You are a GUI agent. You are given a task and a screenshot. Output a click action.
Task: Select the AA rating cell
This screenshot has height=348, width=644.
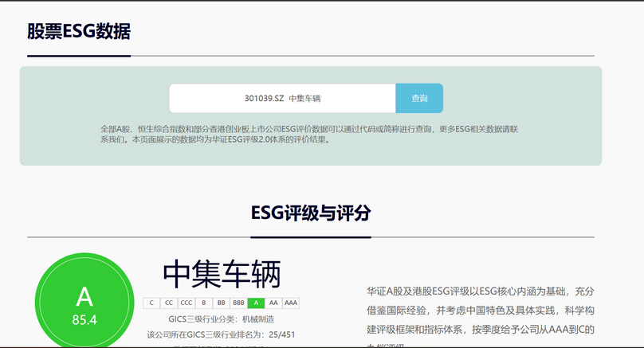tap(273, 303)
